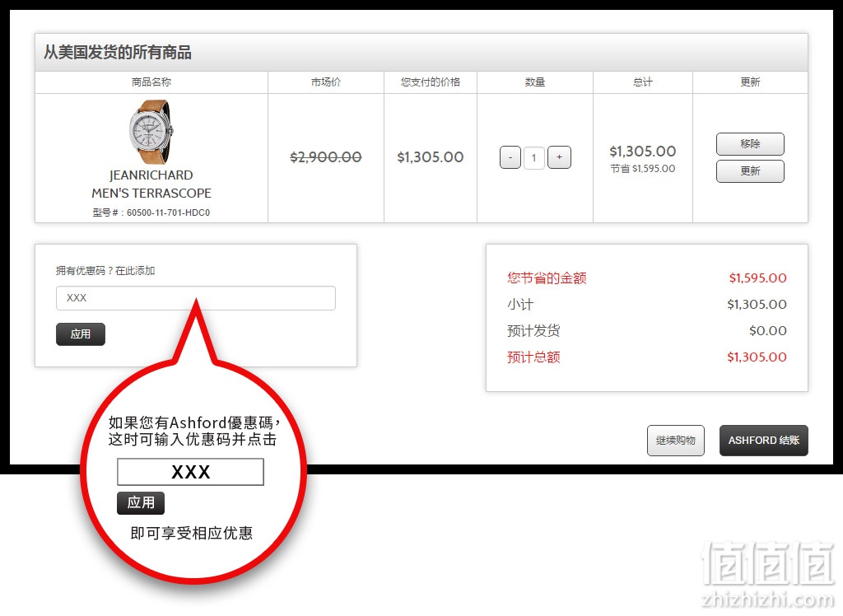Click the 您支付的价格 column header

pos(430,82)
